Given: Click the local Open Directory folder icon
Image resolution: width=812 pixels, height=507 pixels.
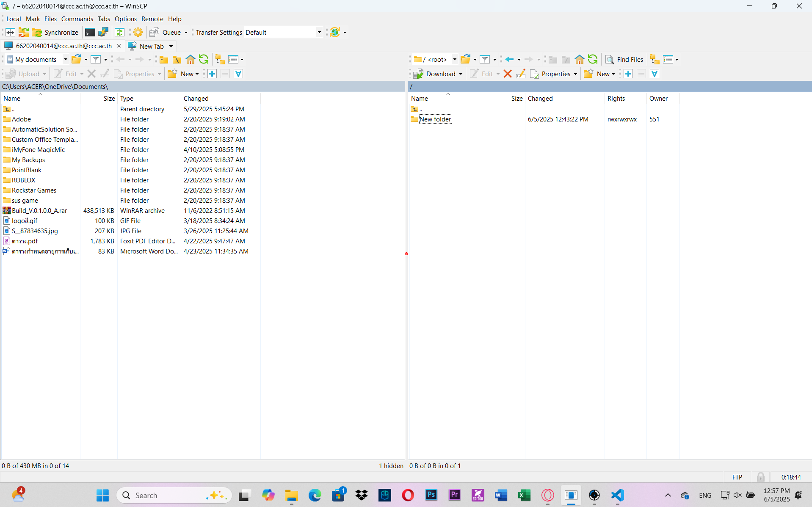Looking at the screenshot, I should coord(76,59).
